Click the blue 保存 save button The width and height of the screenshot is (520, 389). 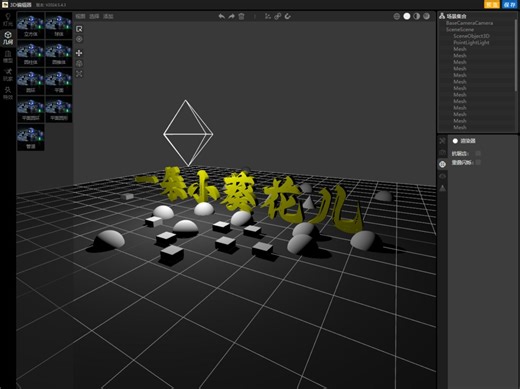510,4
